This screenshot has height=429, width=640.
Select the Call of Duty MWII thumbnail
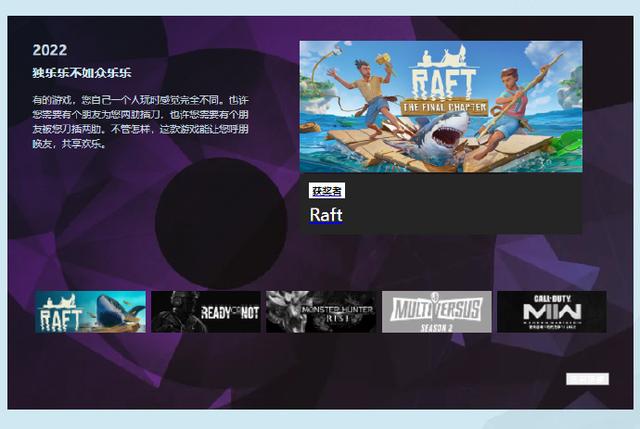click(551, 312)
